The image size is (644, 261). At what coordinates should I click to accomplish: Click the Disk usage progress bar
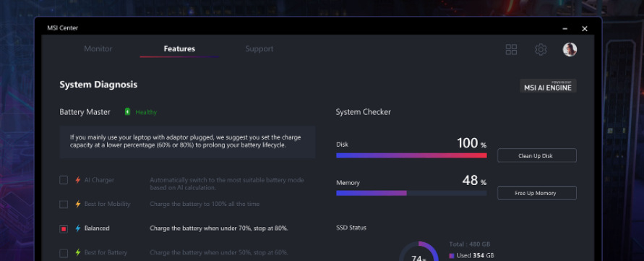[x=411, y=155]
